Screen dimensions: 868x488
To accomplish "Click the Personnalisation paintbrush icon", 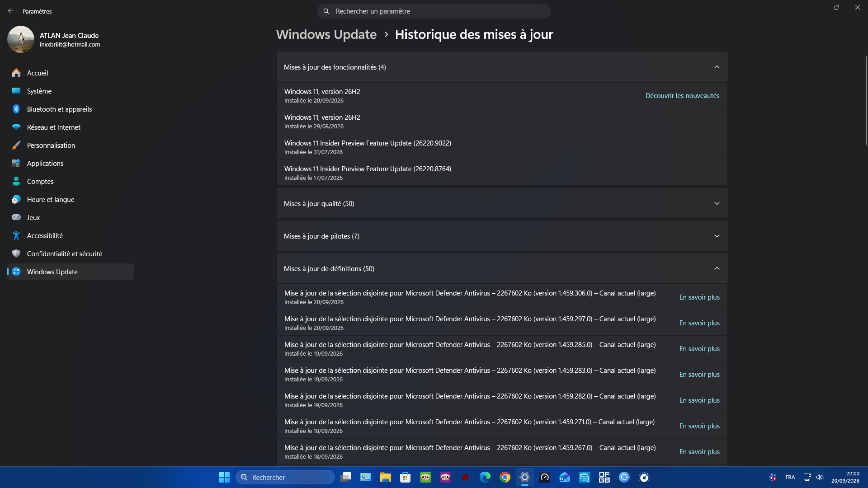I will coord(16,145).
